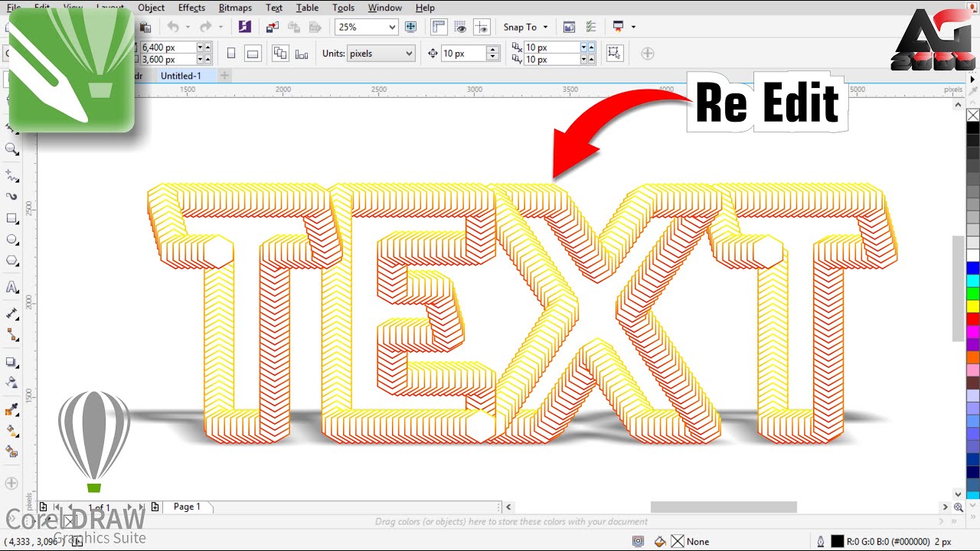
Task: Switch page to portrait orientation
Action: pyautogui.click(x=231, y=54)
